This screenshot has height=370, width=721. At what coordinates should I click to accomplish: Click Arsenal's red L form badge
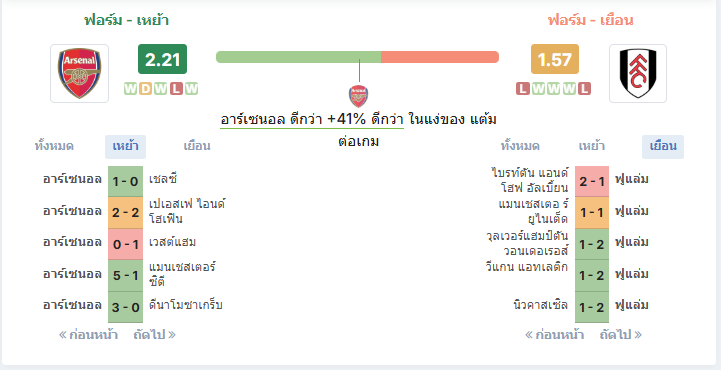coord(176,88)
